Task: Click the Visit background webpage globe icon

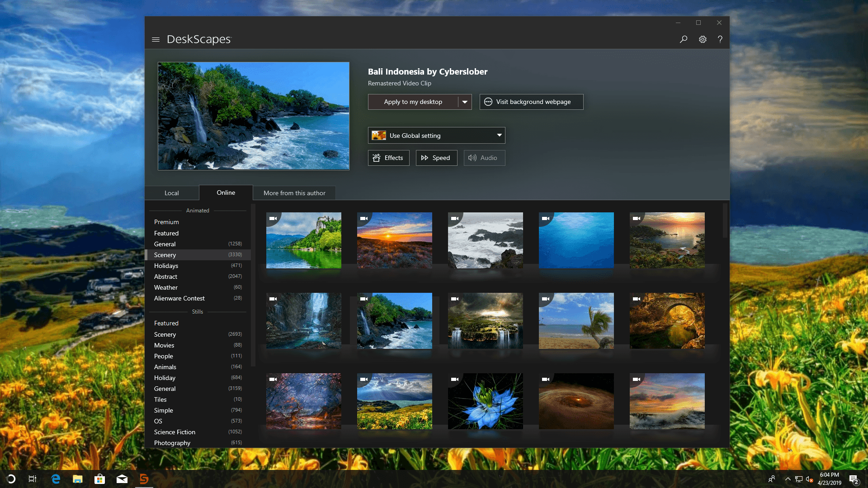Action: (x=488, y=101)
